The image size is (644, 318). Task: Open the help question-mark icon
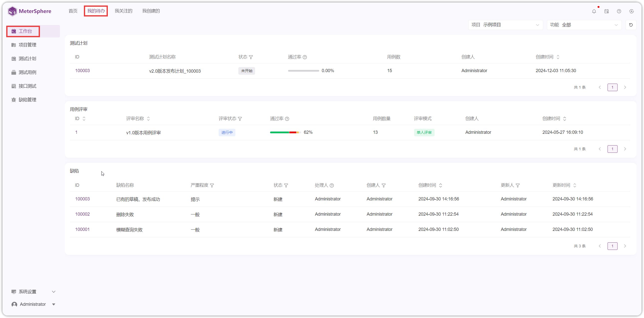(x=619, y=11)
